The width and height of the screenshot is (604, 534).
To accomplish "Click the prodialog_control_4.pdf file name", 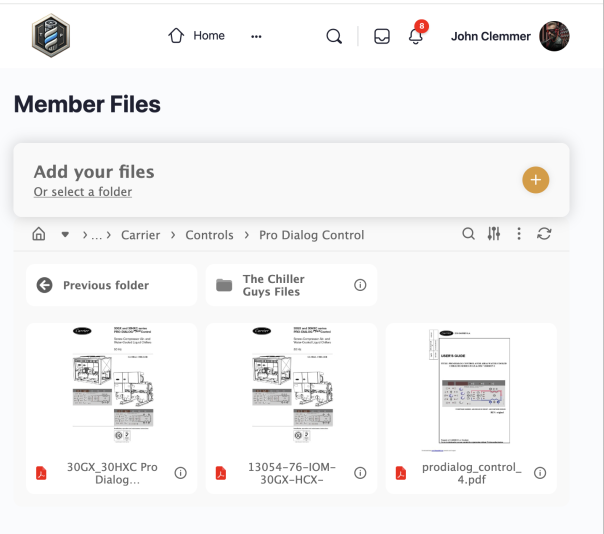I will 471,473.
